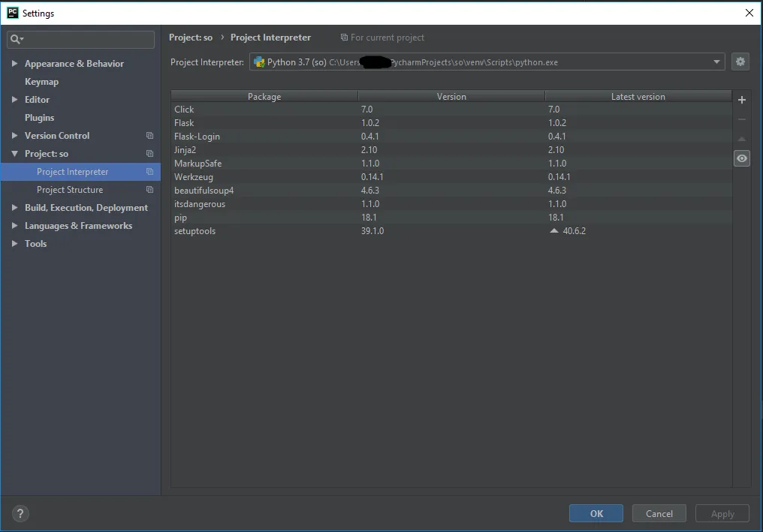Select the setuptools package row
The image size is (763, 532).
[451, 231]
